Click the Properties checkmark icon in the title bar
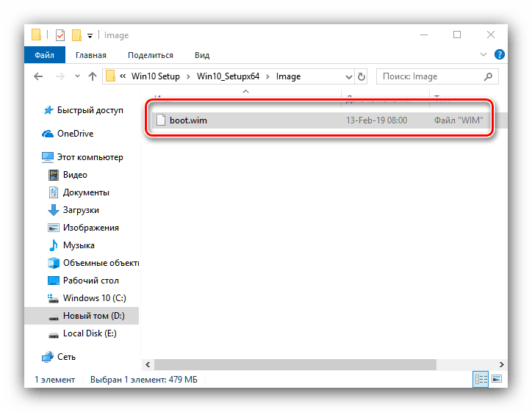This screenshot has width=532, height=412. 60,35
